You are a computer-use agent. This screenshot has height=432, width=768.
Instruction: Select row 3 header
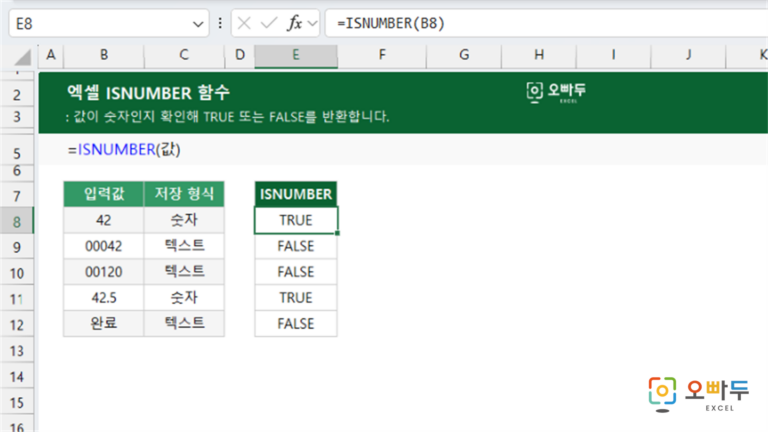coord(17,117)
